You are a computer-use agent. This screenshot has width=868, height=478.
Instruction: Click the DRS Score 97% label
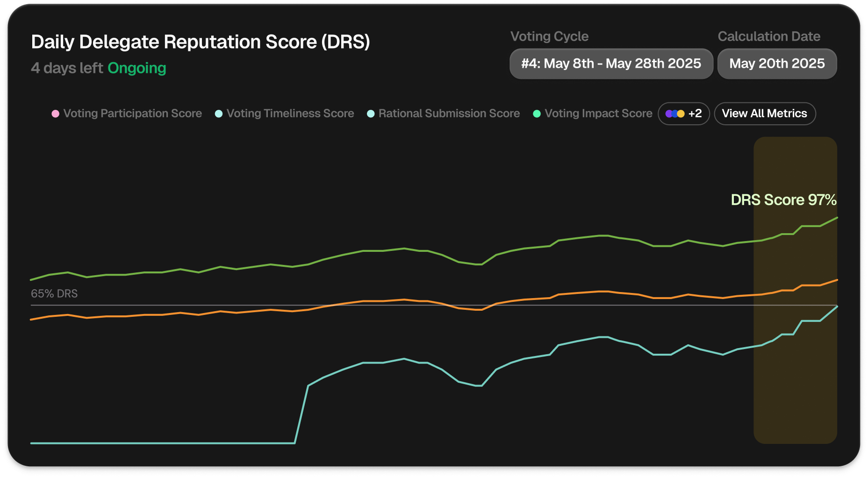(783, 200)
